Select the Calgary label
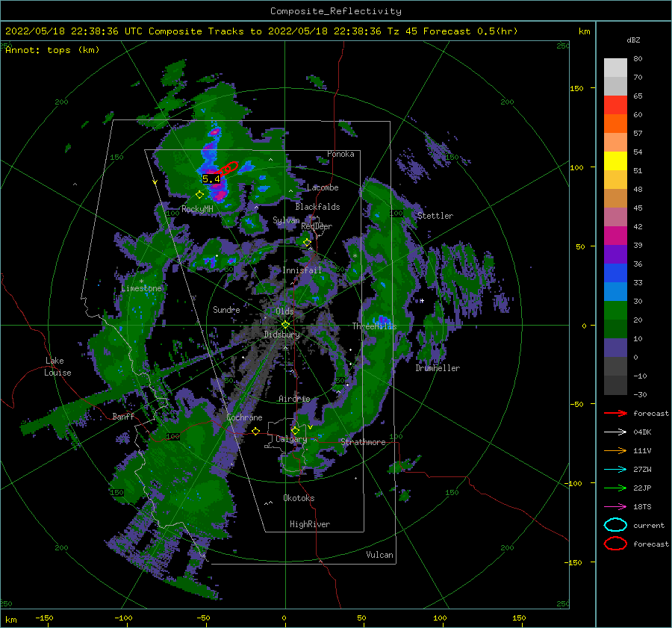This screenshot has width=672, height=628. [x=291, y=439]
